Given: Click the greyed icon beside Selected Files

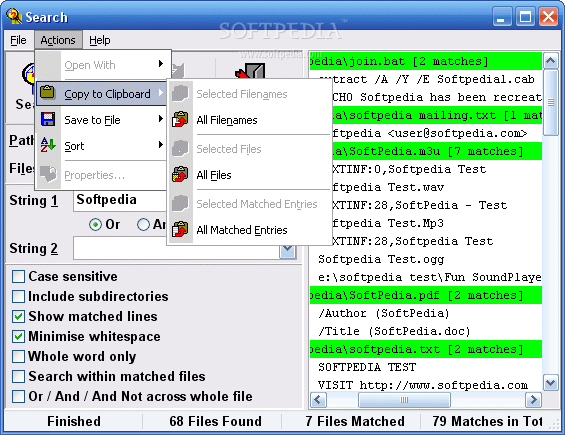Looking at the screenshot, I should click(x=180, y=148).
